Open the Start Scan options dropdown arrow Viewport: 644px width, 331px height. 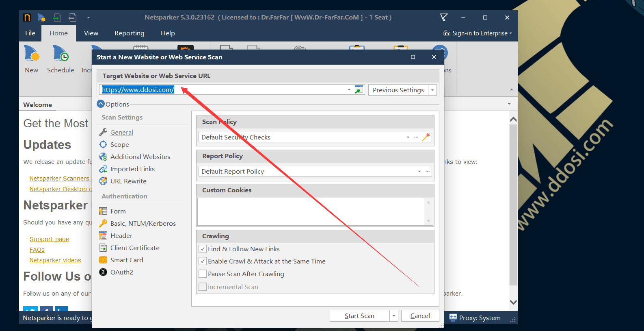click(x=393, y=316)
